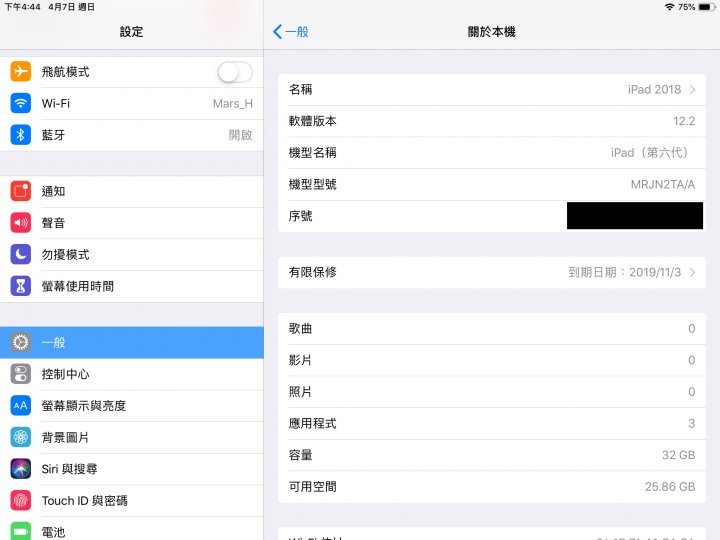The width and height of the screenshot is (720, 540).
Task: Tap the Bluetooth status '開啟'
Action: point(241,135)
